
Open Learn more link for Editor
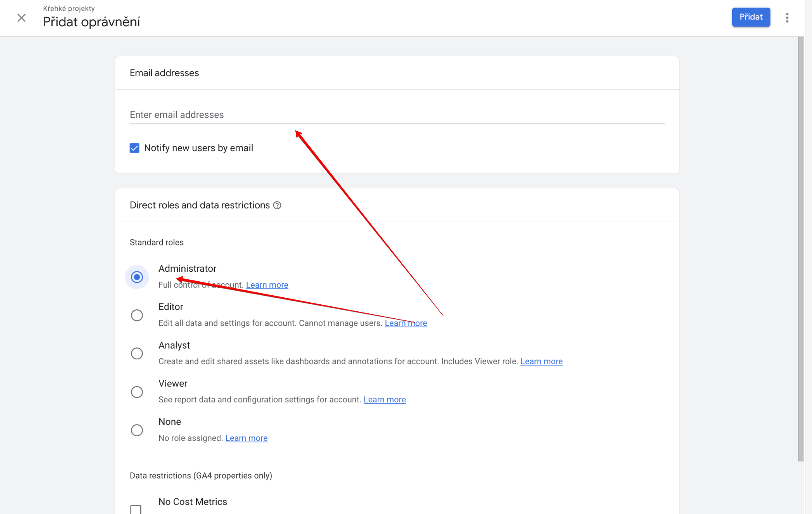(x=406, y=323)
